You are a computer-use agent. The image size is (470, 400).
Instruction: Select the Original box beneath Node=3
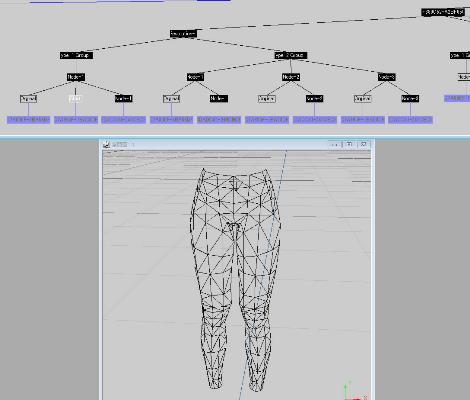pyautogui.click(x=363, y=99)
